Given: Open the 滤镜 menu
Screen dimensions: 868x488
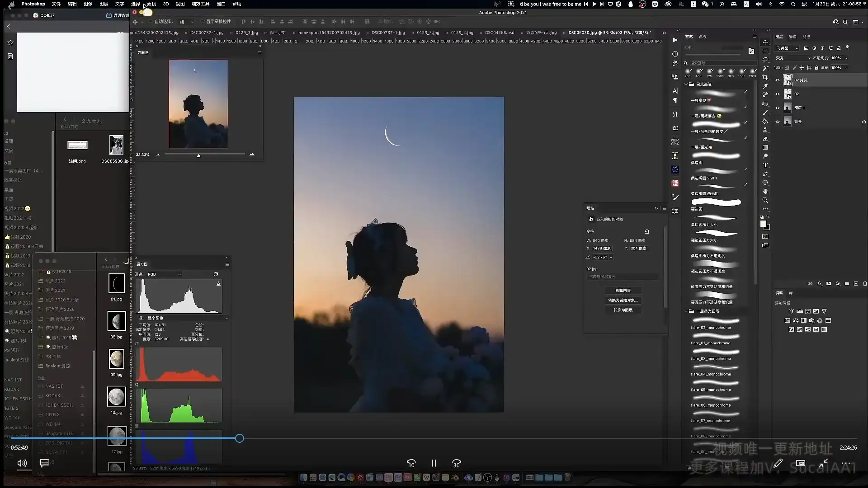Looking at the screenshot, I should [151, 4].
